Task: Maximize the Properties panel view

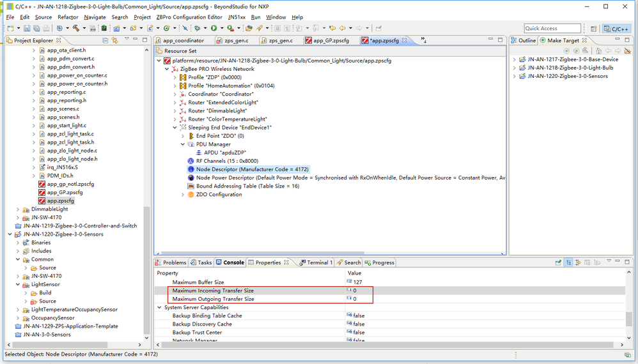Action: click(627, 261)
